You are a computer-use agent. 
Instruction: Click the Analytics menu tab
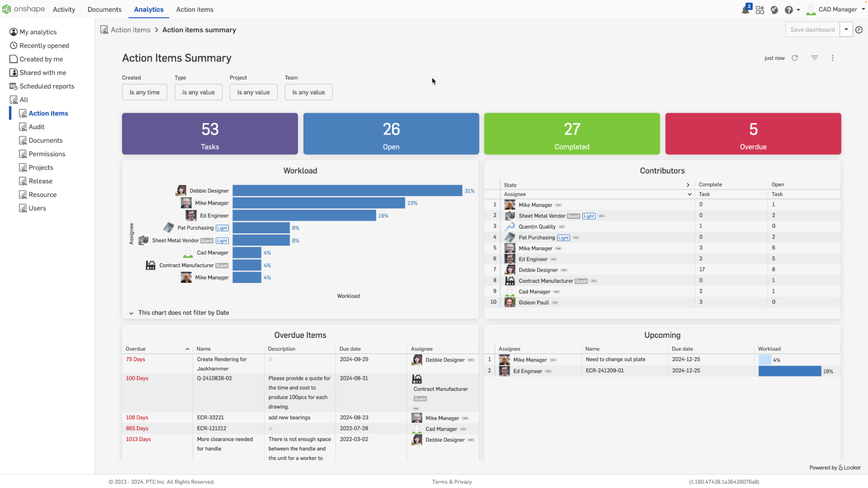click(x=148, y=9)
